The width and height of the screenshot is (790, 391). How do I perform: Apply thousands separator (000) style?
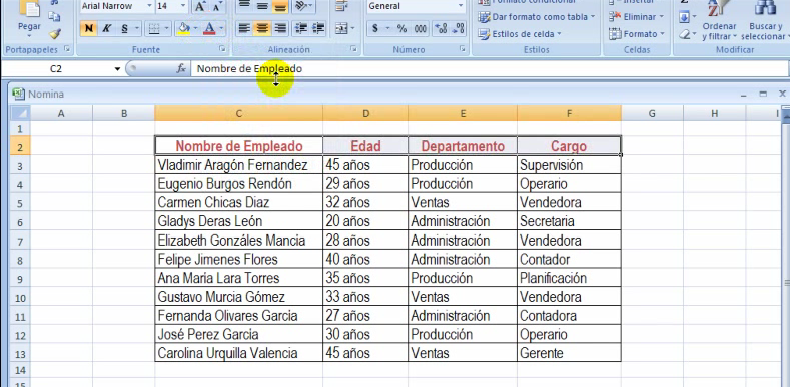[421, 29]
